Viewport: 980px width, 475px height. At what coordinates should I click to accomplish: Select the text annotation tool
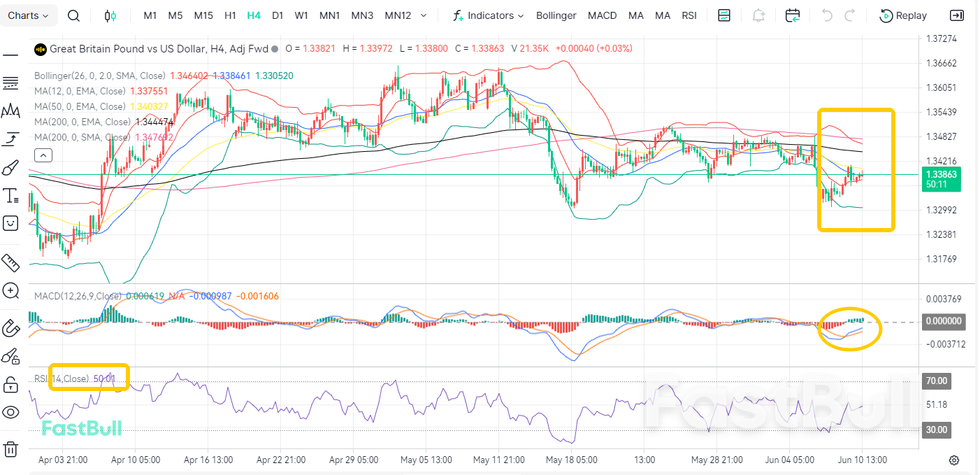pyautogui.click(x=10, y=195)
